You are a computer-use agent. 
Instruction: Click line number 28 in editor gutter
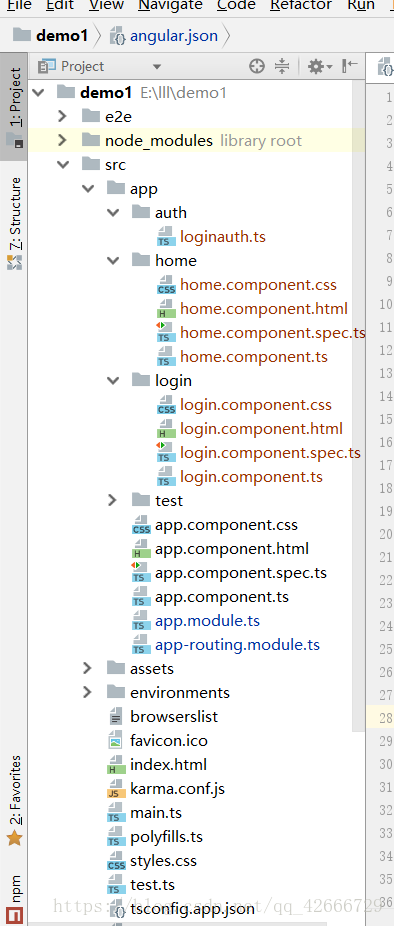click(386, 718)
